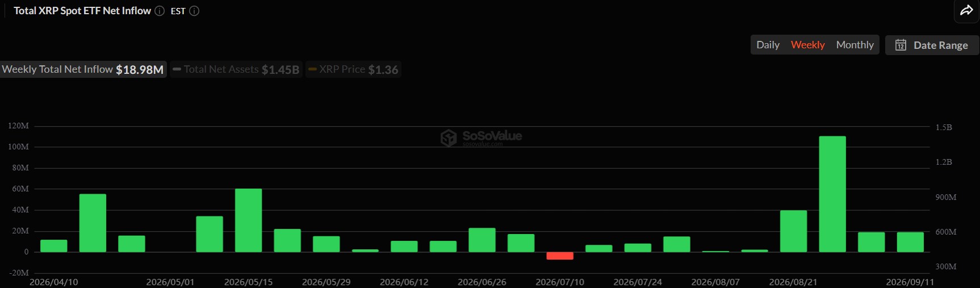The image size is (980, 288).
Task: Toggle Total Net Assets legend
Action: coord(236,69)
